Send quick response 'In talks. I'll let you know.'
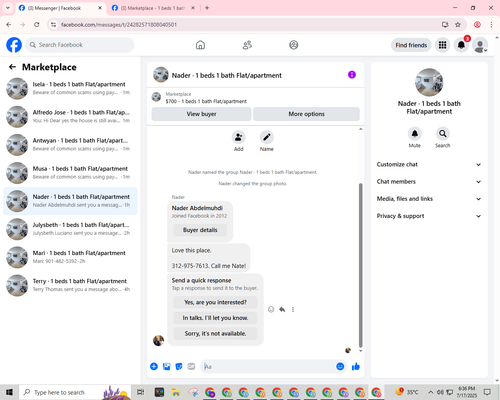Image resolution: width=500 pixels, height=400 pixels. tap(215, 318)
